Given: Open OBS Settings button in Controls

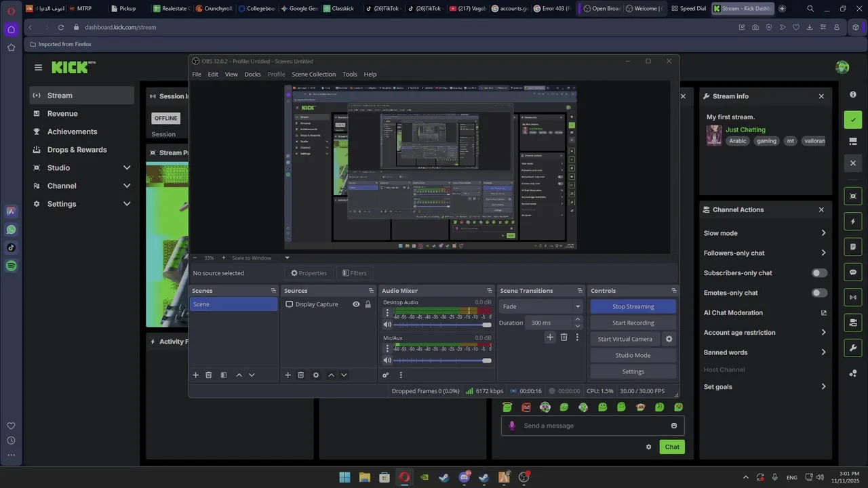Looking at the screenshot, I should coord(633,371).
